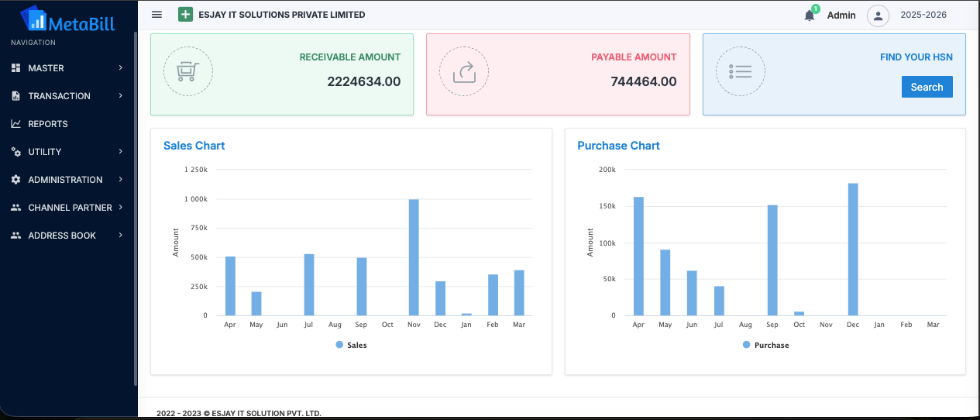Viewport: 980px width, 420px height.
Task: Click the December bar in Purchase Chart
Action: pos(853,250)
